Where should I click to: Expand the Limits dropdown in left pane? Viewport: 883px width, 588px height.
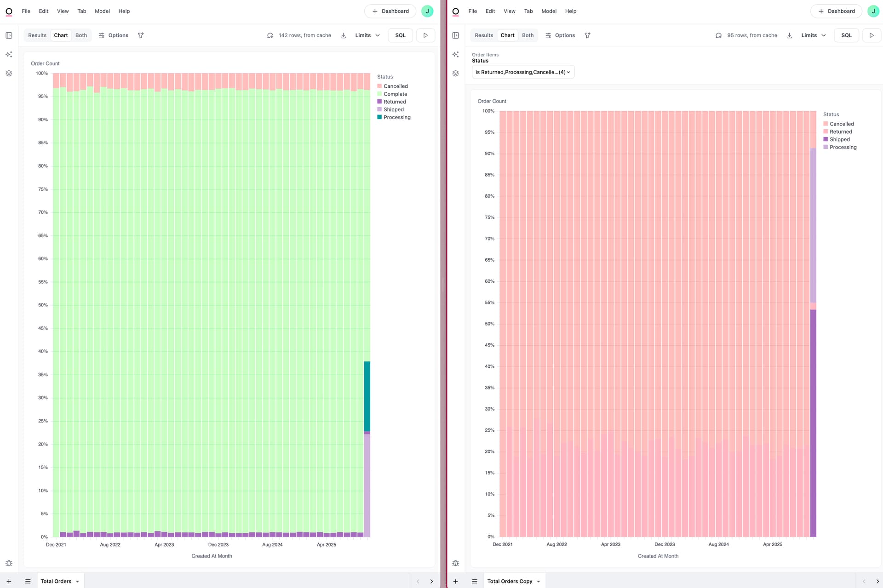tap(367, 35)
